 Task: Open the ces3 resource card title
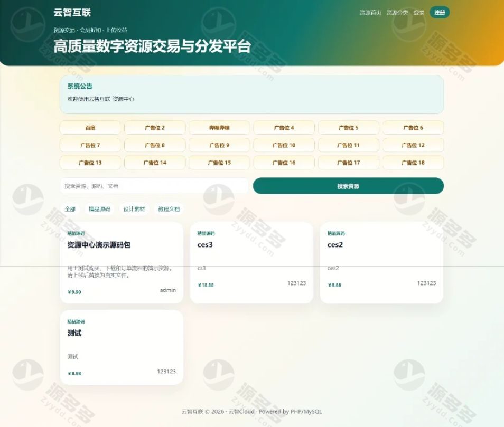coord(205,245)
